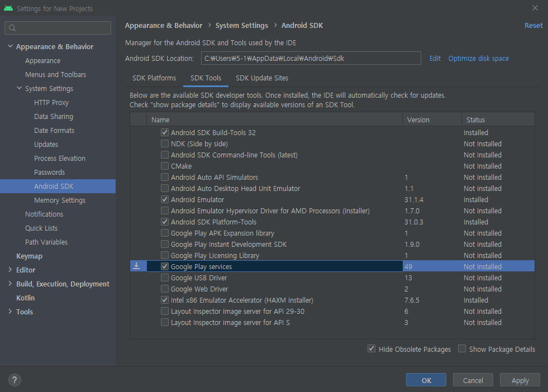Select Google Play Instant Development SDK row
Screen dimensions: 548x392
pyautogui.click(x=332, y=244)
